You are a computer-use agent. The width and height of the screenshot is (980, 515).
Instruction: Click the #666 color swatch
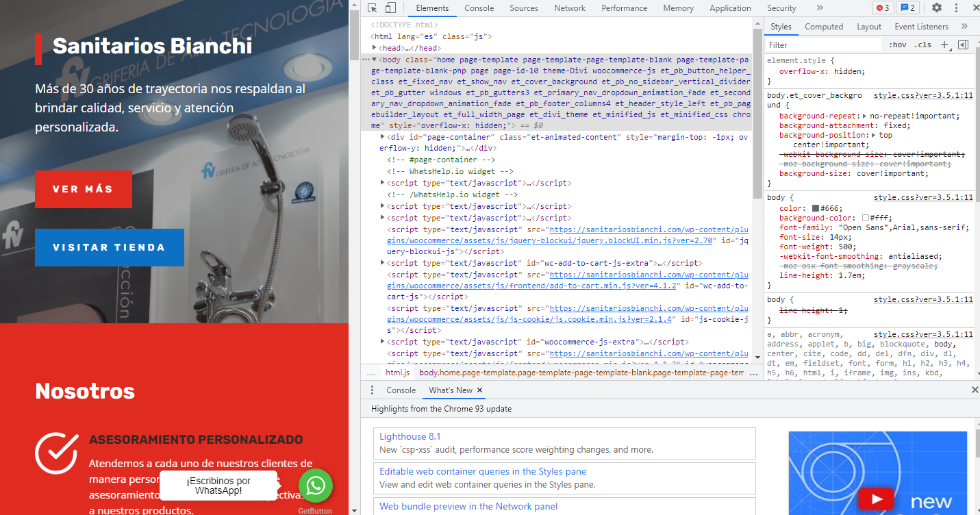816,208
